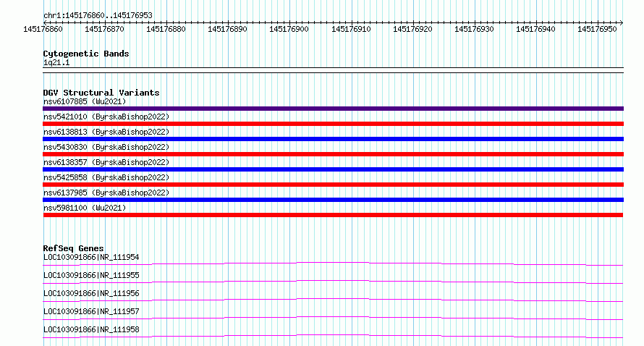Select transcript LOC103091866|NR_111958
Image resolution: width=644 pixels, height=346 pixels.
[91, 329]
